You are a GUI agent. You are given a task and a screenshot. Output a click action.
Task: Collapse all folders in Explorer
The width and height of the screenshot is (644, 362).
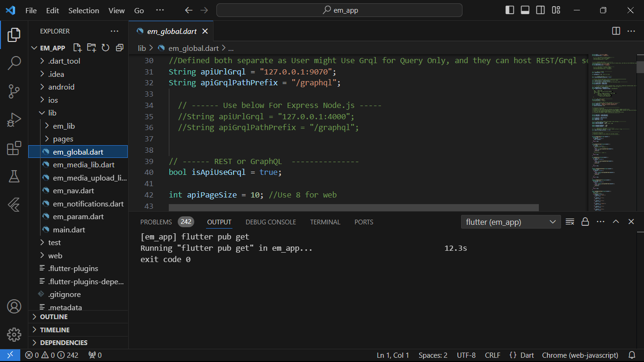point(119,48)
